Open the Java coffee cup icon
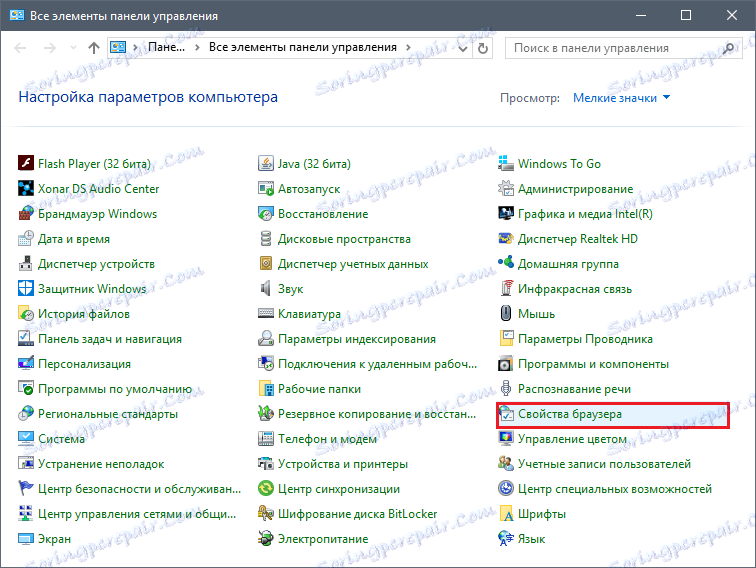This screenshot has height=568, width=756. 266,163
